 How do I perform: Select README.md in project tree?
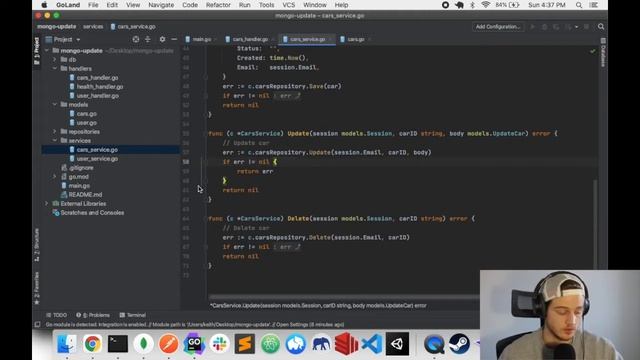[85, 195]
